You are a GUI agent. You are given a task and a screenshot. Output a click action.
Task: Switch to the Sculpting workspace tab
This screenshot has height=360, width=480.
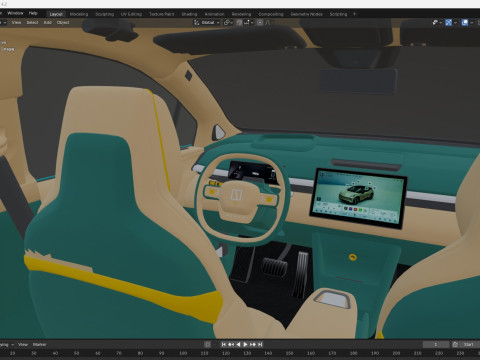(104, 14)
